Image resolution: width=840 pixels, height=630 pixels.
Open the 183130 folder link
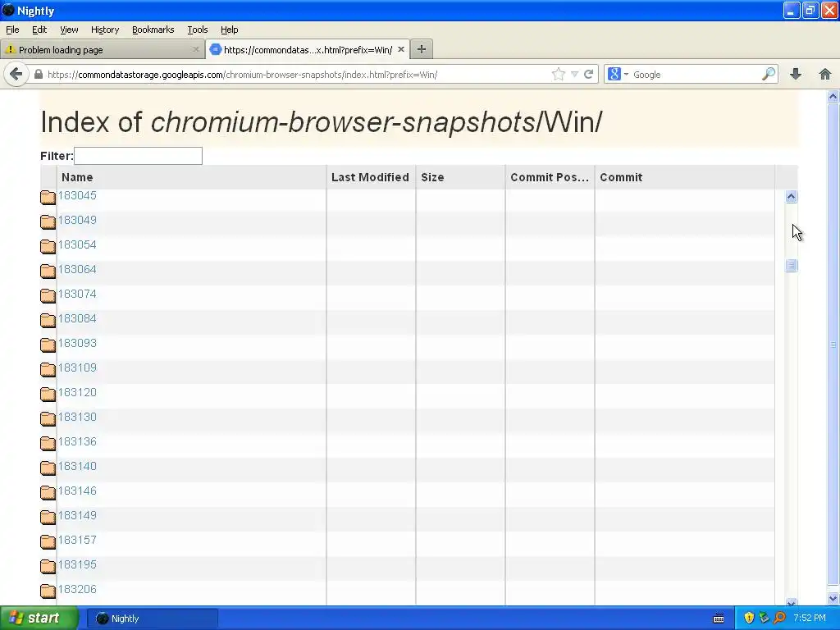pos(77,418)
